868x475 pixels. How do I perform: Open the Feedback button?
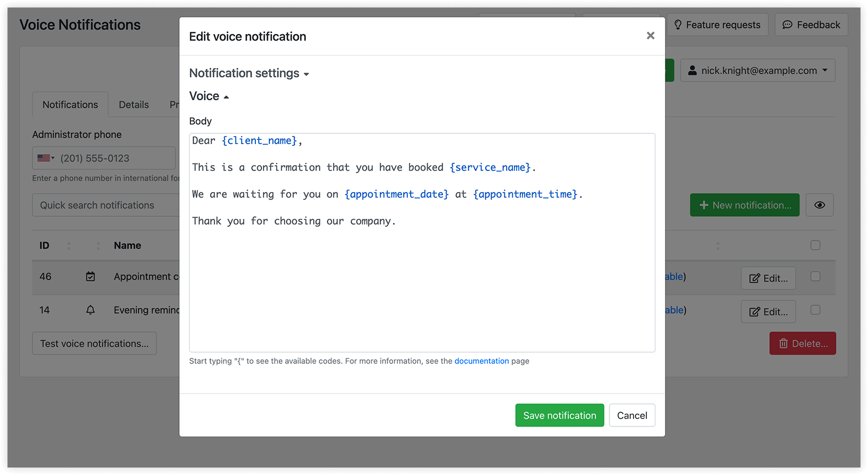click(x=811, y=25)
